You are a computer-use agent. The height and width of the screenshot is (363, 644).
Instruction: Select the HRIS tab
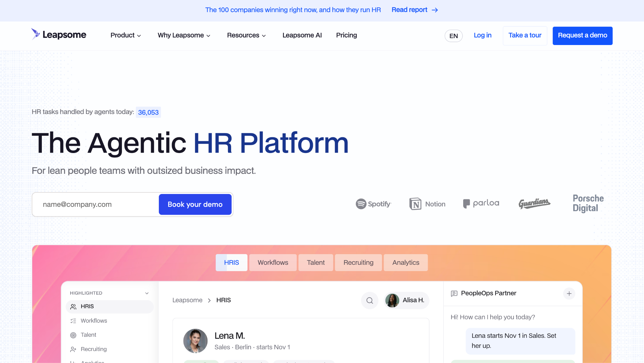point(231,263)
